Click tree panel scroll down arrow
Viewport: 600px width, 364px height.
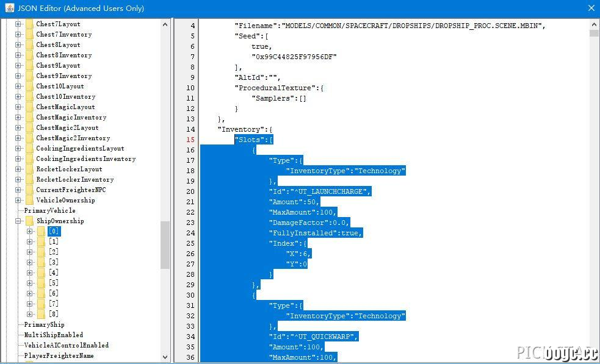tap(165, 357)
